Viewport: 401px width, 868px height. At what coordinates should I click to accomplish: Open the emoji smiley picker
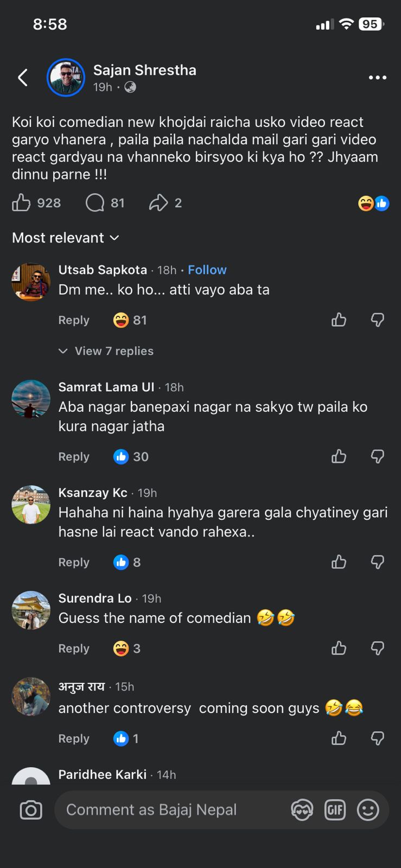point(368,810)
